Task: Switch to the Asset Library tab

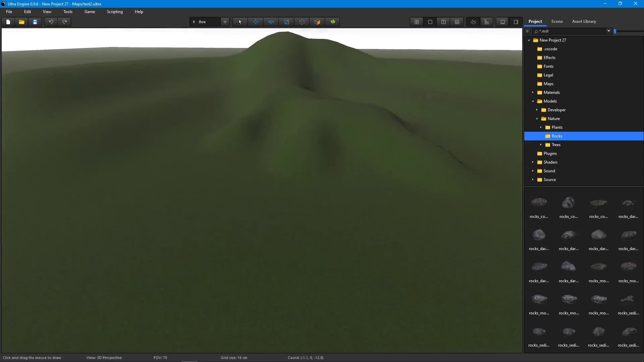Action: tap(584, 21)
